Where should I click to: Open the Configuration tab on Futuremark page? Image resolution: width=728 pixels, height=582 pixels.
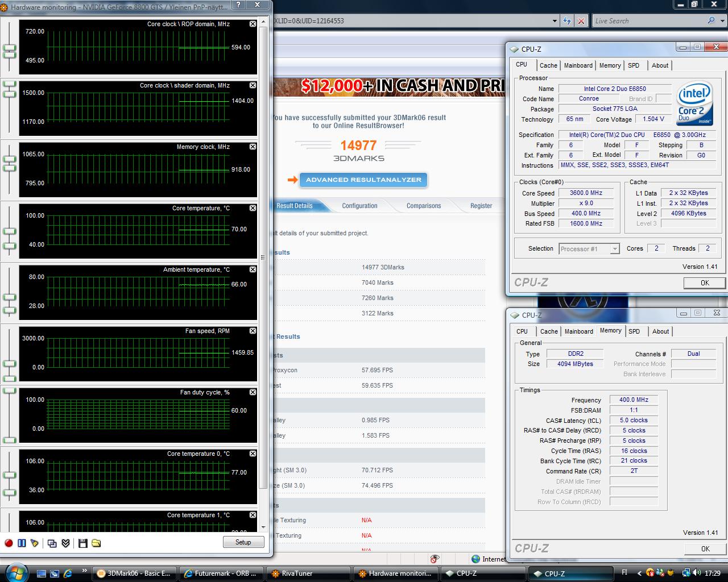click(x=359, y=206)
